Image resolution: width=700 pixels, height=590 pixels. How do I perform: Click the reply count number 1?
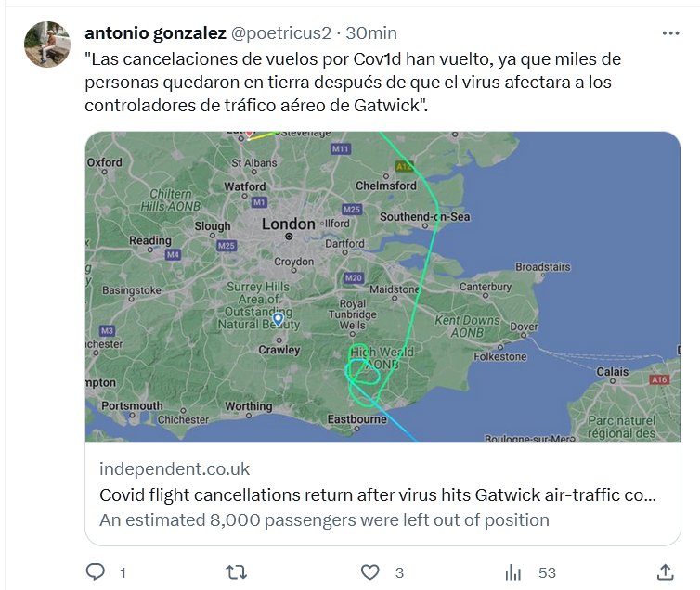coord(123,572)
